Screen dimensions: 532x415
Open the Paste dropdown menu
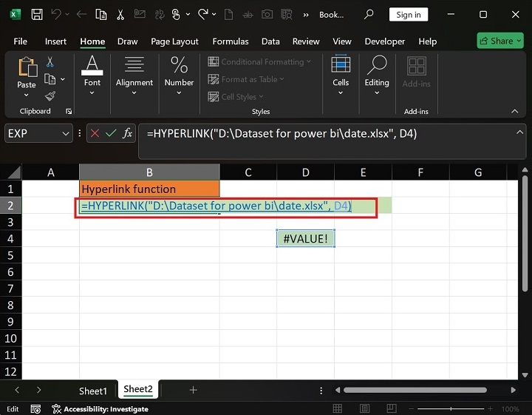click(x=27, y=95)
